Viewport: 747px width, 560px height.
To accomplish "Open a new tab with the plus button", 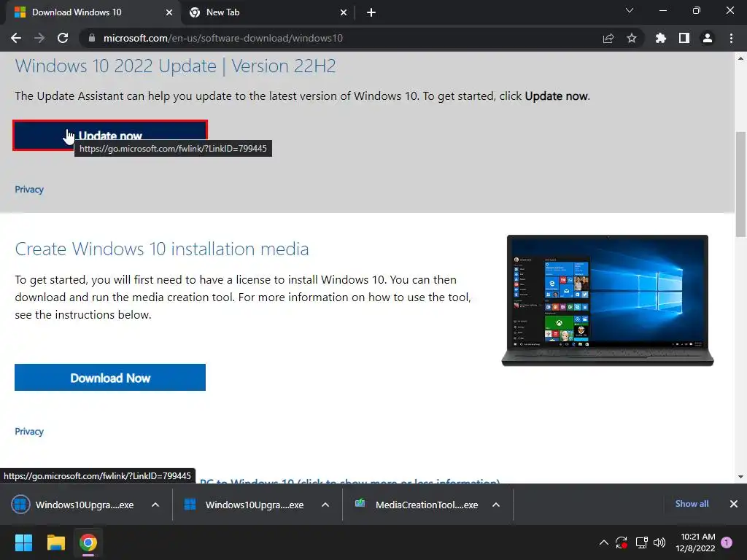I will [371, 12].
